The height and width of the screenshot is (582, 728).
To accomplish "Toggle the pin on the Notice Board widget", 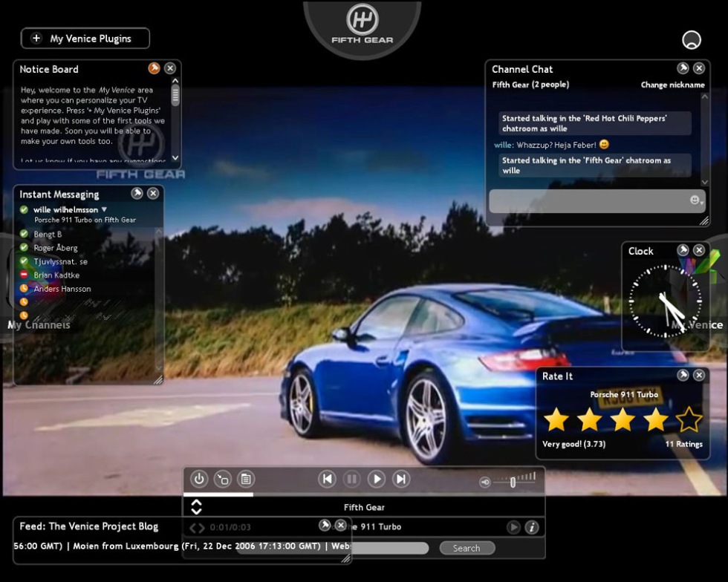I will click(154, 69).
